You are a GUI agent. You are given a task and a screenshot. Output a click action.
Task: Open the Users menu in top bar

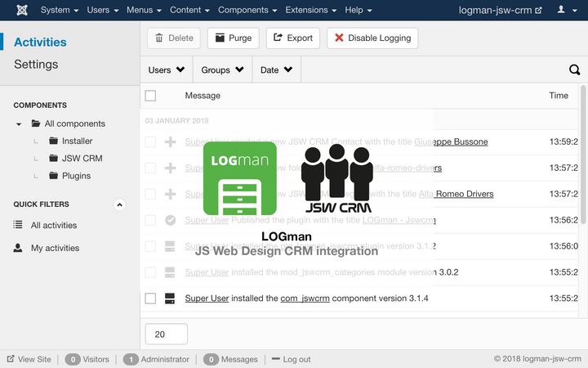[x=103, y=10]
